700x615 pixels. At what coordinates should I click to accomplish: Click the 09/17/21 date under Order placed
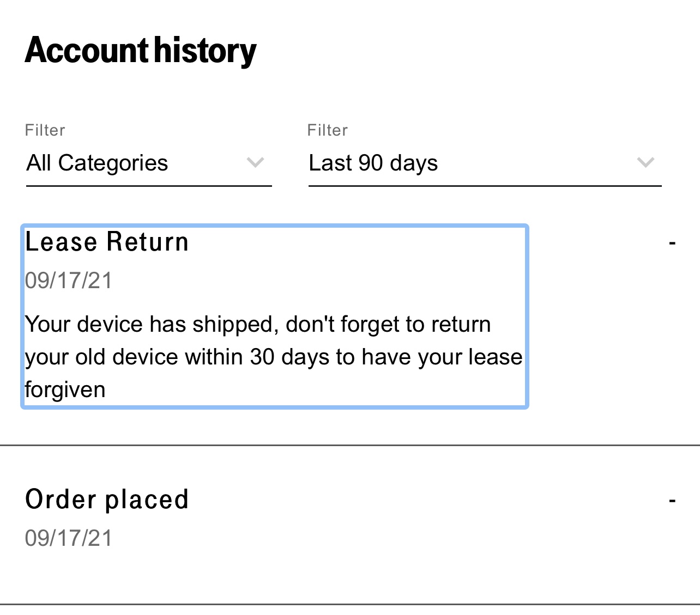click(x=69, y=538)
